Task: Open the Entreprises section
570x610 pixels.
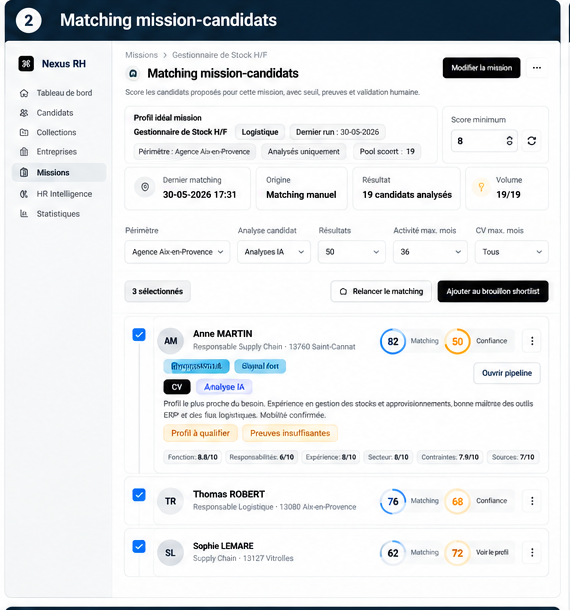Action: pos(59,152)
